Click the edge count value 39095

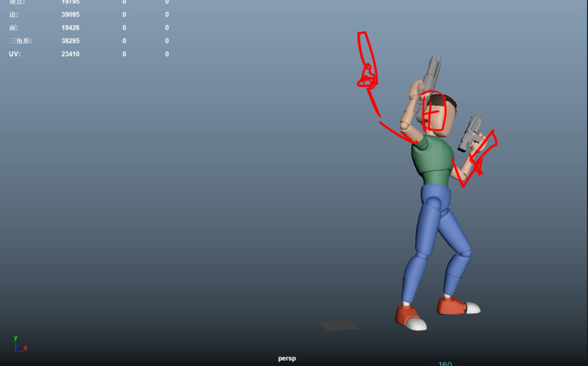point(71,14)
